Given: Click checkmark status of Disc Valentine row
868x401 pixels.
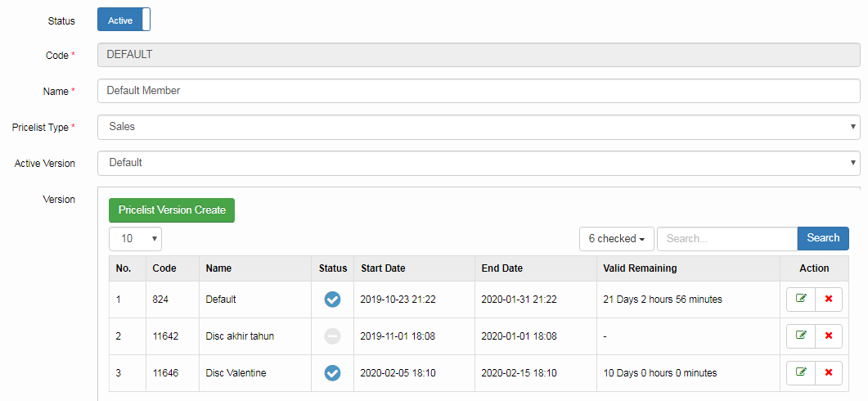Looking at the screenshot, I should click(332, 373).
